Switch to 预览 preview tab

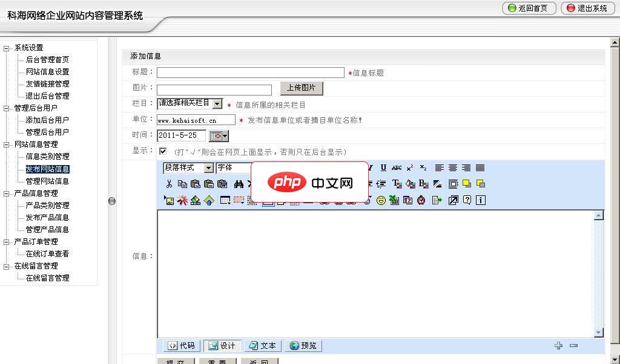[x=303, y=346]
